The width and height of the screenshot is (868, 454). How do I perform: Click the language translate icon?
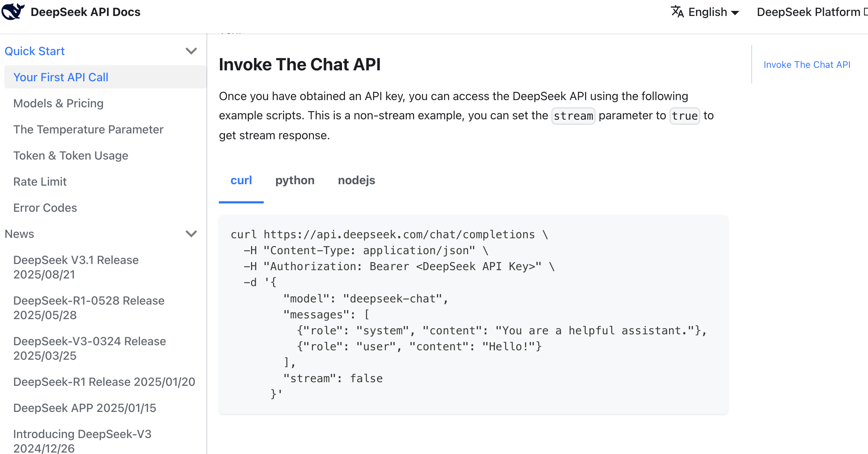677,12
